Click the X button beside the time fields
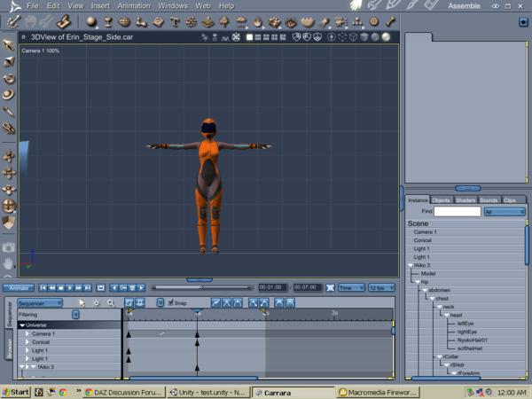 (330, 287)
